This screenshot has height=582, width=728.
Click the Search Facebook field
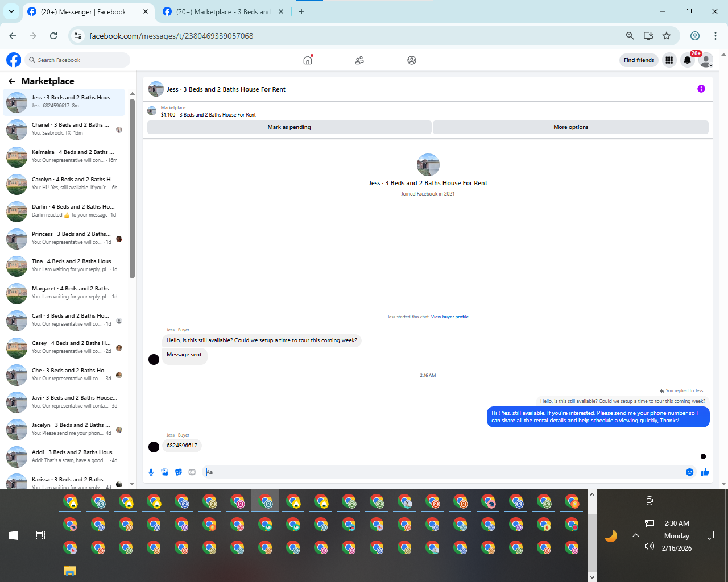coord(77,60)
